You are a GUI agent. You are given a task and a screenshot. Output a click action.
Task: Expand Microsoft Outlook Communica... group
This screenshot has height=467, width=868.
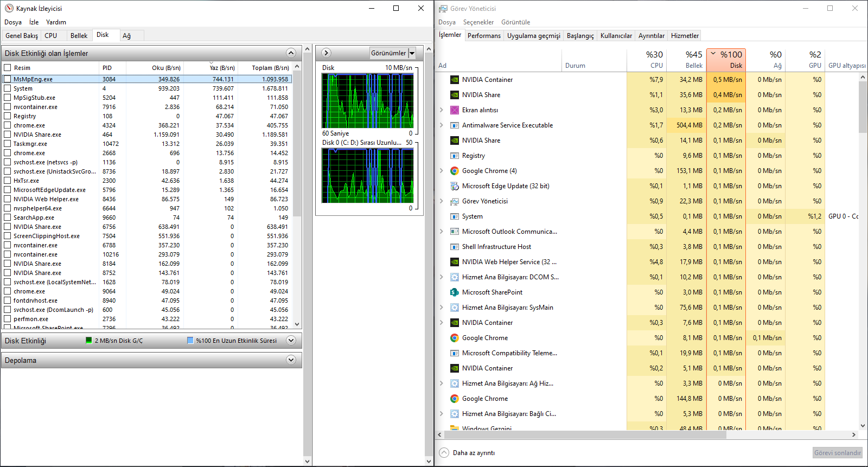click(442, 232)
